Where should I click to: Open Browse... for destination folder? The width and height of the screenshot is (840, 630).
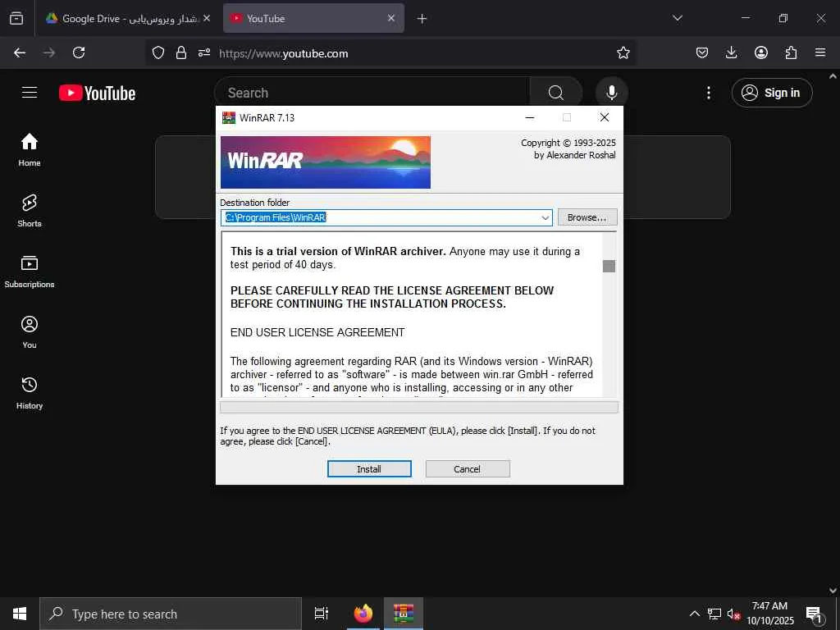pyautogui.click(x=587, y=217)
